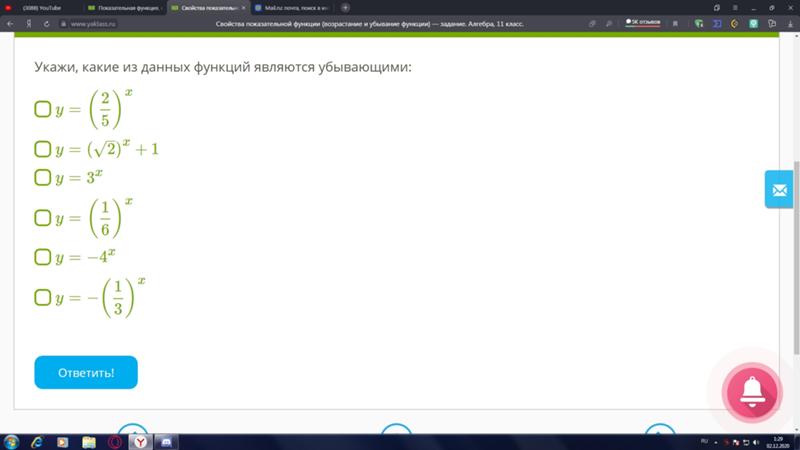Click the www.yaklass.ru address field
Viewport: 800px width, 450px height.
point(89,24)
